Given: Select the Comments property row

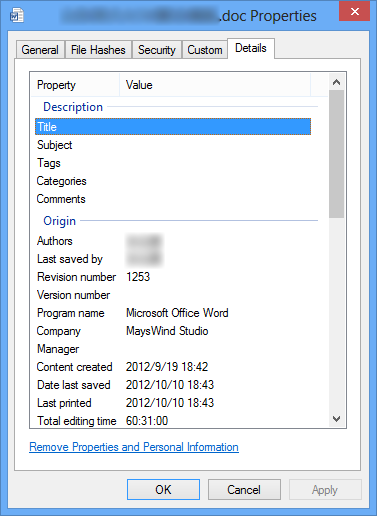Looking at the screenshot, I should pos(173,199).
